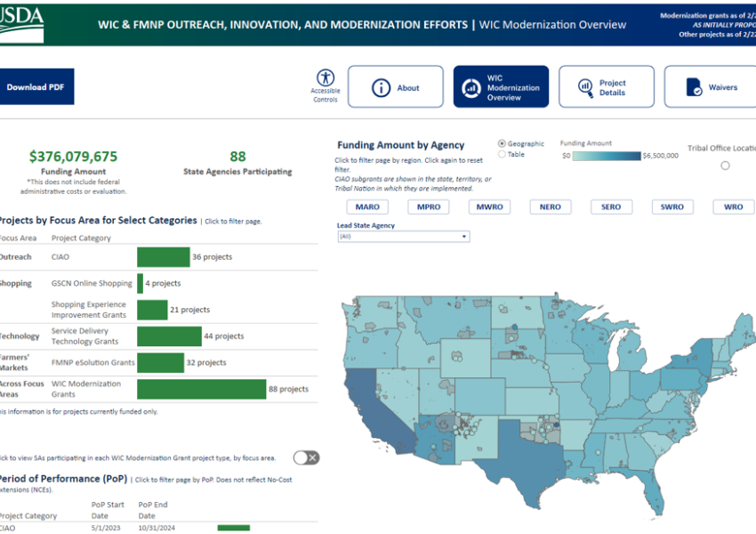
Task: Open the Lead State Agency dropdown
Action: [x=404, y=237]
